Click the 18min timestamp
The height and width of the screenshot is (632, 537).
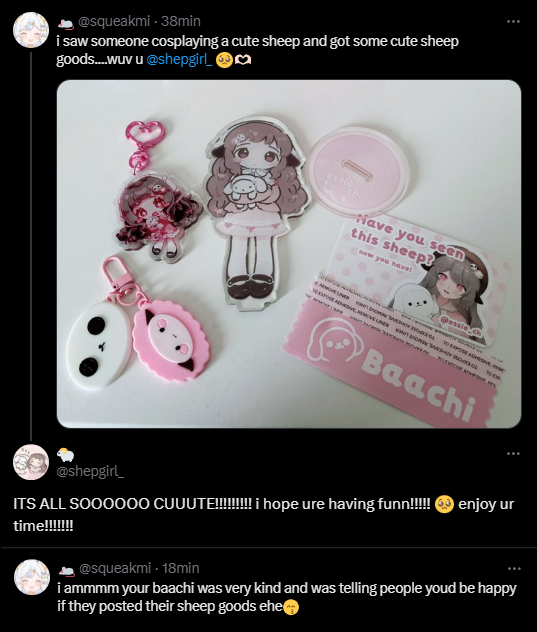coord(181,568)
